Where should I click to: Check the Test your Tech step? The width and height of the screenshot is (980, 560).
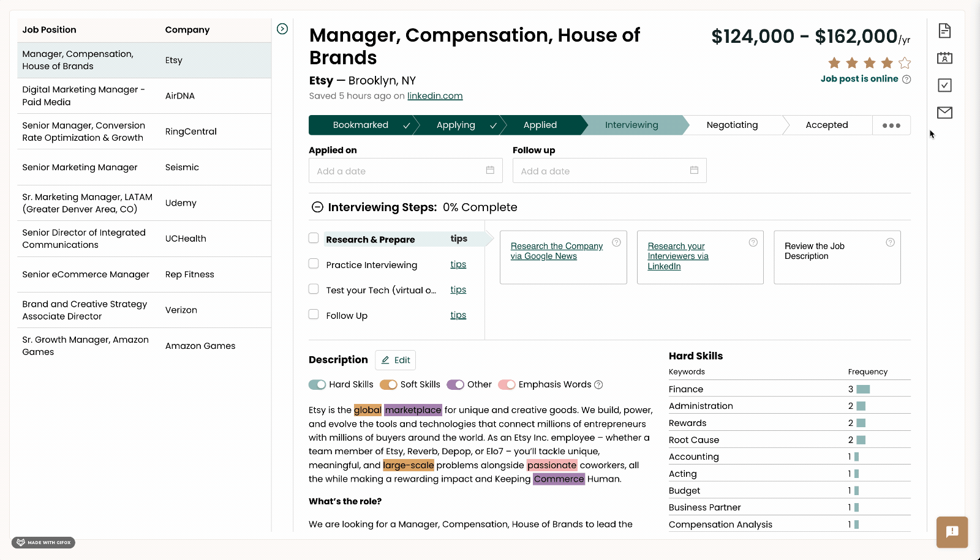click(x=314, y=289)
